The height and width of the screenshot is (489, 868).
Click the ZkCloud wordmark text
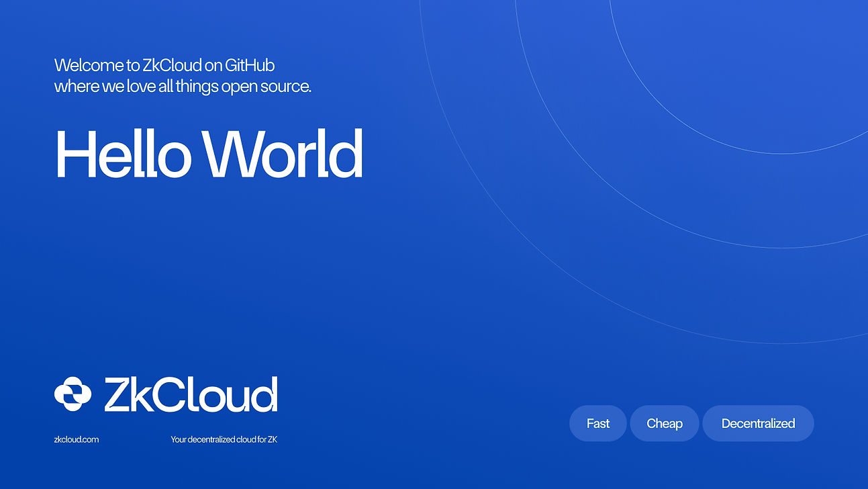pyautogui.click(x=191, y=394)
